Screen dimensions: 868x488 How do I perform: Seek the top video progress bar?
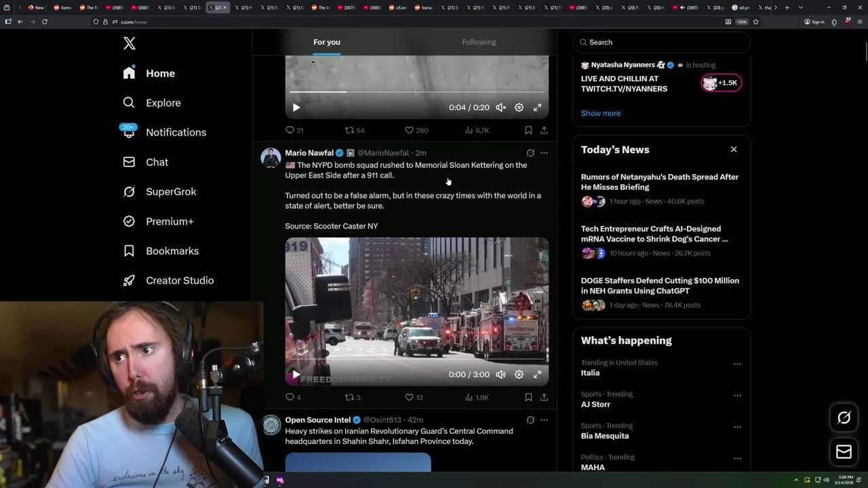417,91
